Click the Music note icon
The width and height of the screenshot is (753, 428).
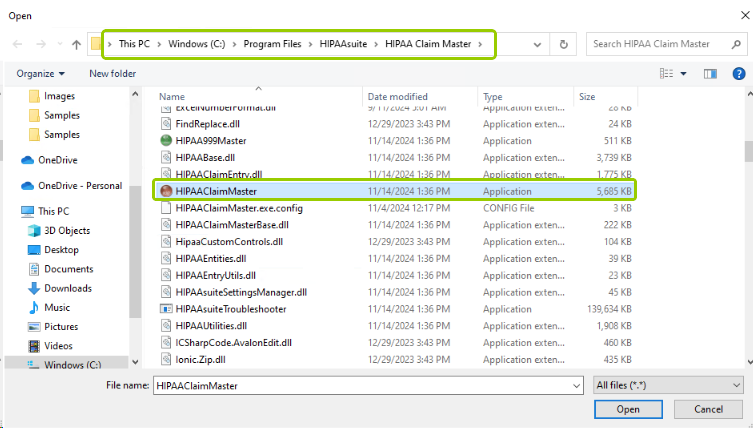(x=34, y=307)
